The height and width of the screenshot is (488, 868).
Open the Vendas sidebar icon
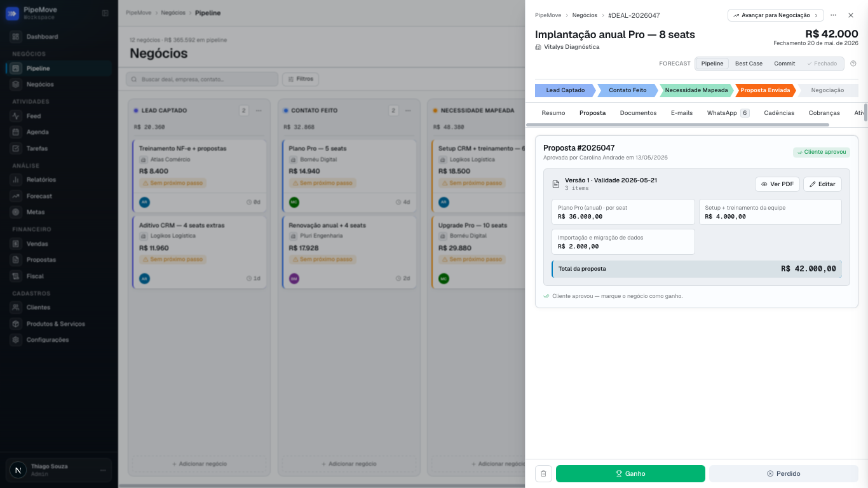point(16,244)
